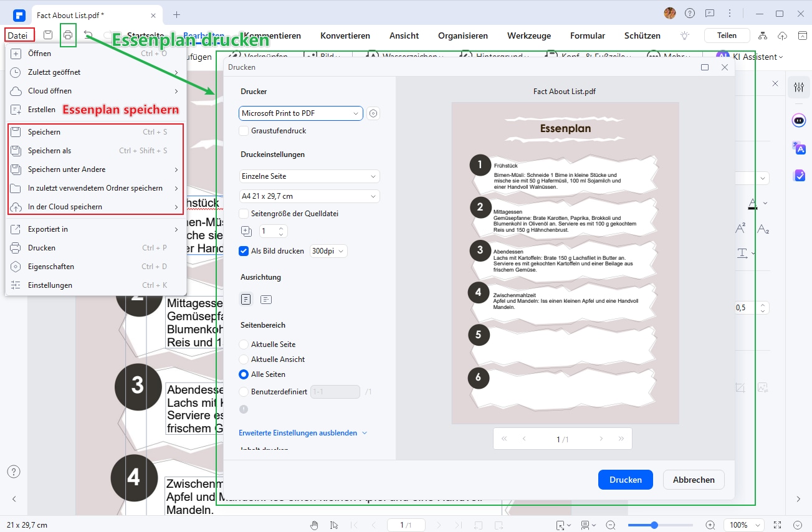Choose Speichern als from file menu
The image size is (812, 532).
click(95, 151)
